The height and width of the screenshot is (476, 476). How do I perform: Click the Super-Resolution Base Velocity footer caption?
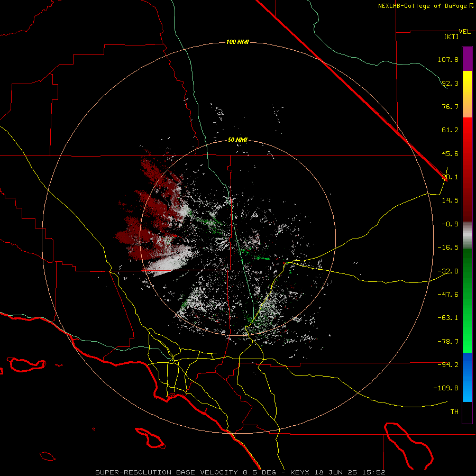coord(240,472)
